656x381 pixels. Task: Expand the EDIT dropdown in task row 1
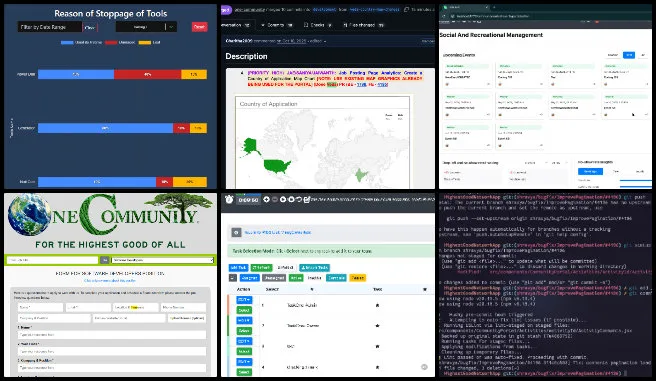coord(244,300)
